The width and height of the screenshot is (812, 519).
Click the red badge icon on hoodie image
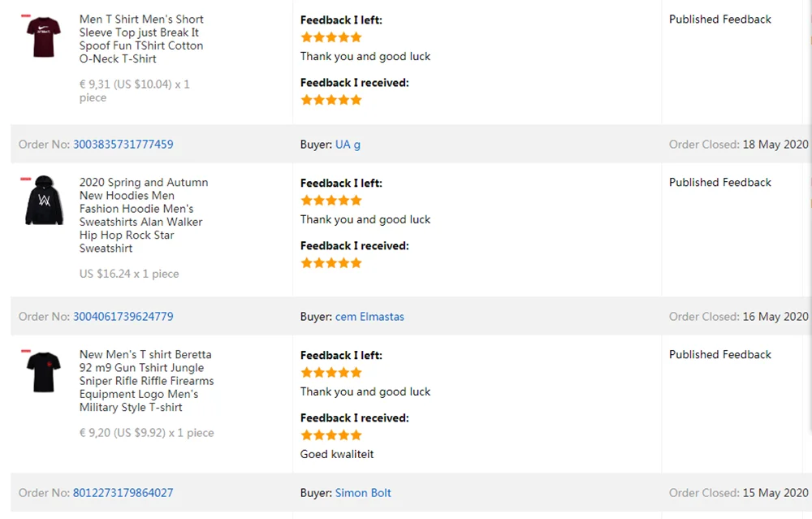pyautogui.click(x=26, y=179)
